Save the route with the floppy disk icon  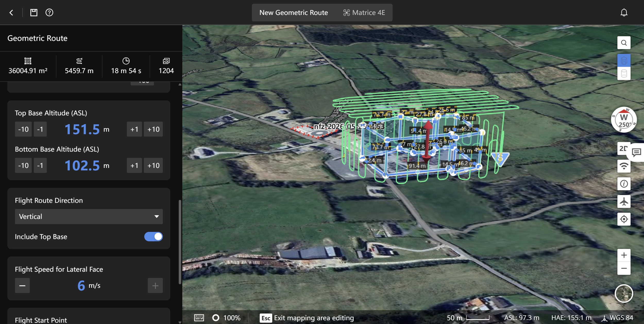tap(34, 12)
